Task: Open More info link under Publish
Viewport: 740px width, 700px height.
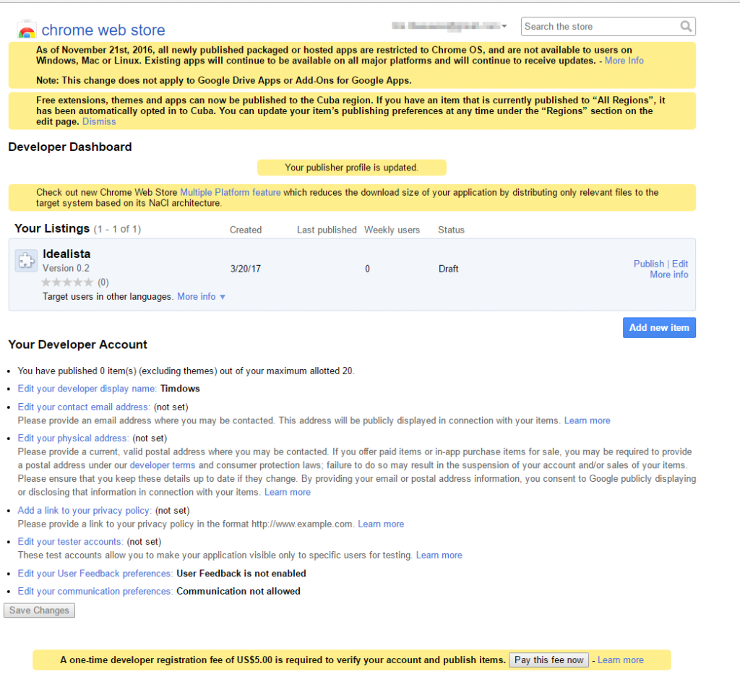Action: 668,275
